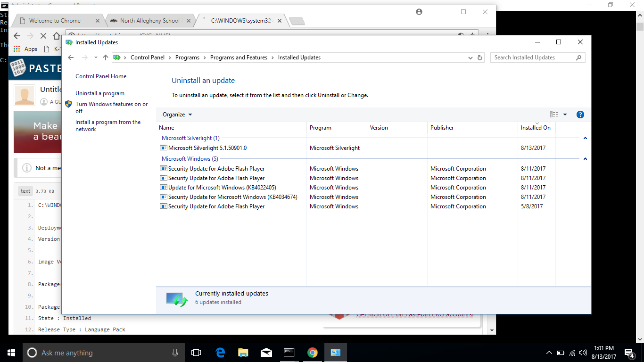Switch to Command Prompt in taskbar
Viewport: 644px width, 362px height.
(x=289, y=353)
